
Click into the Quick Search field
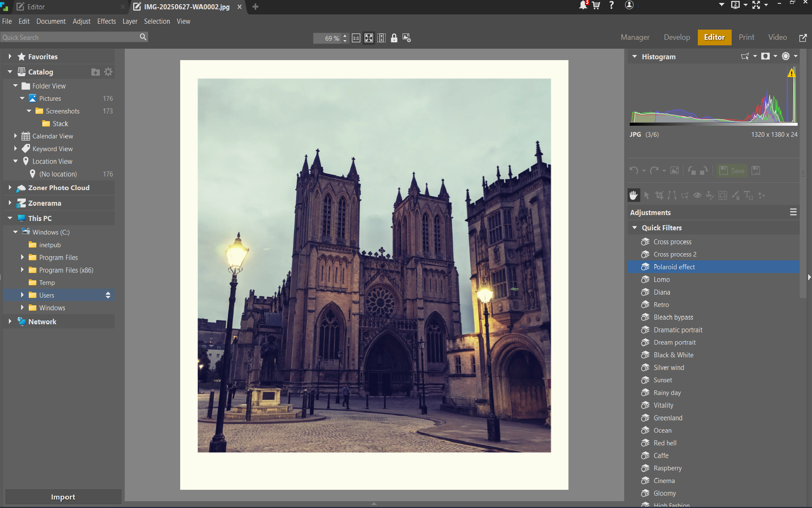click(x=70, y=37)
